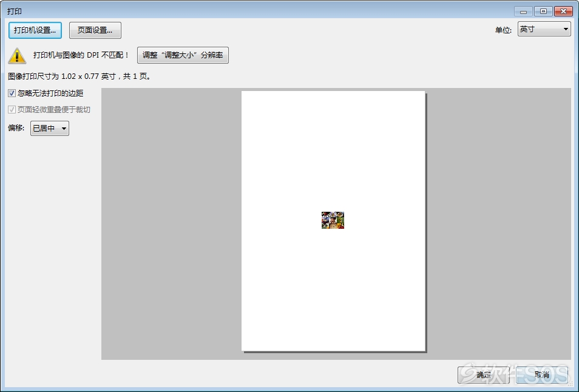Maximize the 打印 dialog window
The image size is (579, 392).
543,12
